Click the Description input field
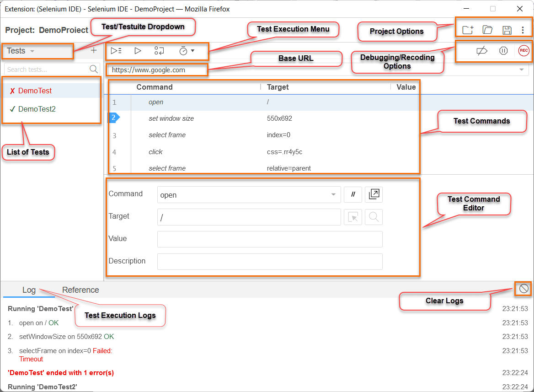The image size is (534, 392). pyautogui.click(x=270, y=262)
